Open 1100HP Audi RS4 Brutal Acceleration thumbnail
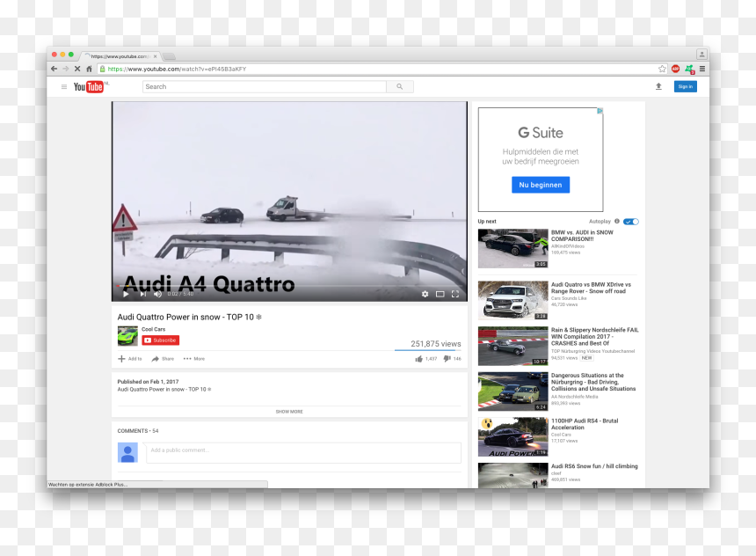This screenshot has width=756, height=556. [513, 436]
